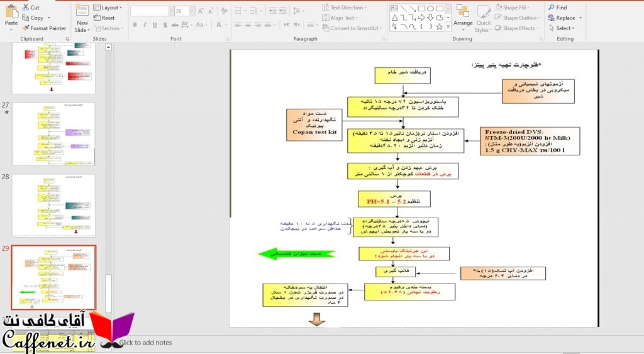Toggle Text Shadow formatting
The width and height of the screenshot is (644, 354).
pyautogui.click(x=165, y=25)
